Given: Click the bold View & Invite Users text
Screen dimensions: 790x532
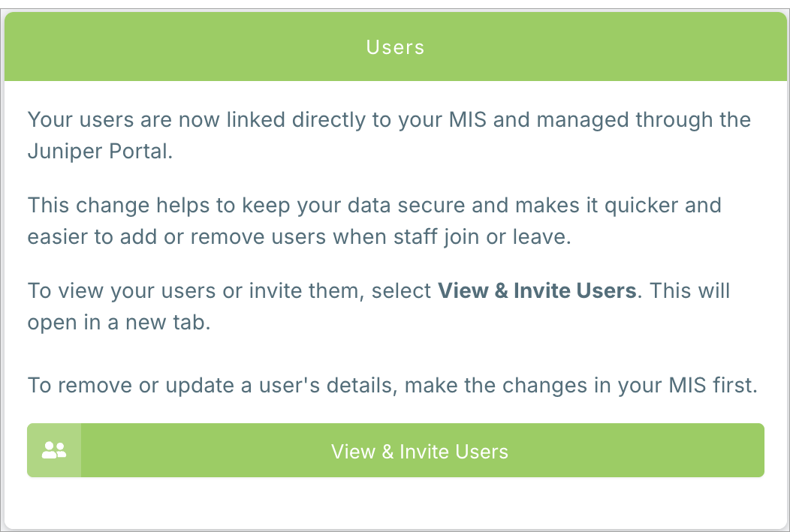Looking at the screenshot, I should (537, 290).
